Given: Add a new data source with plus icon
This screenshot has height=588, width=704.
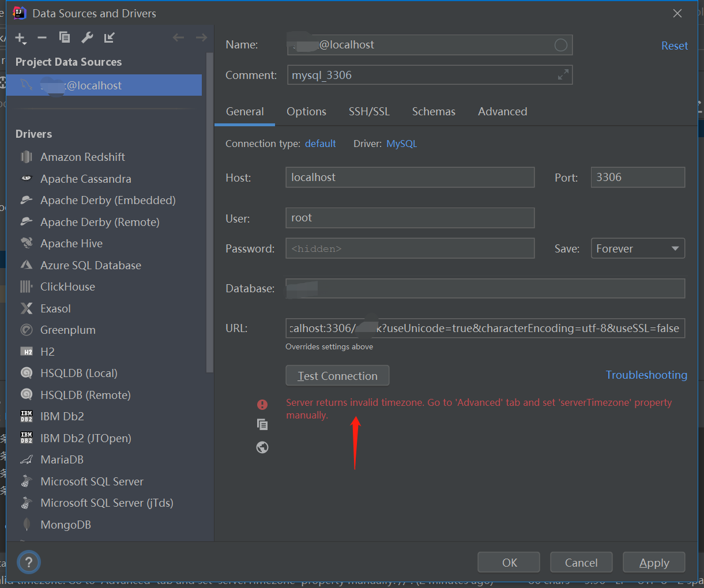Looking at the screenshot, I should coord(21,38).
